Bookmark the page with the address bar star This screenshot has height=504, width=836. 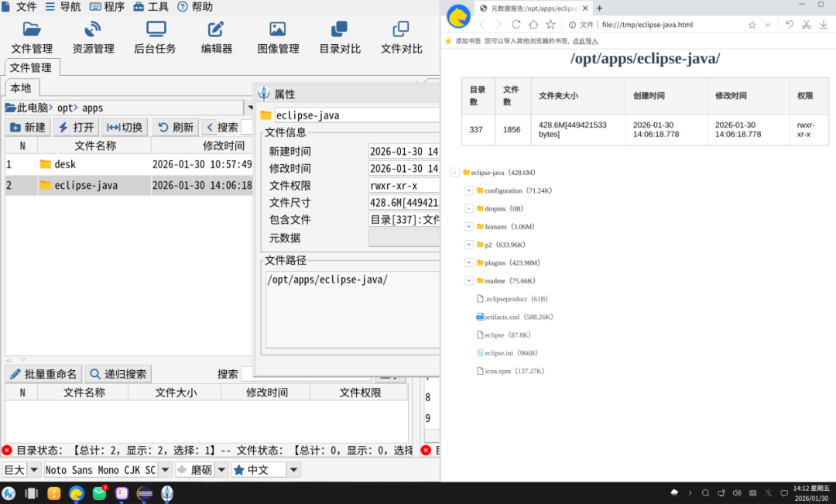tap(752, 25)
